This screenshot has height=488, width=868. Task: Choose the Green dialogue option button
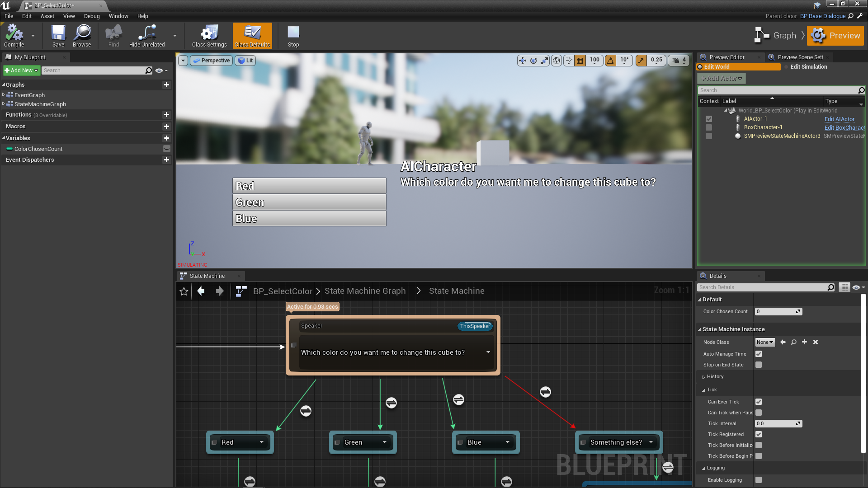coord(309,202)
